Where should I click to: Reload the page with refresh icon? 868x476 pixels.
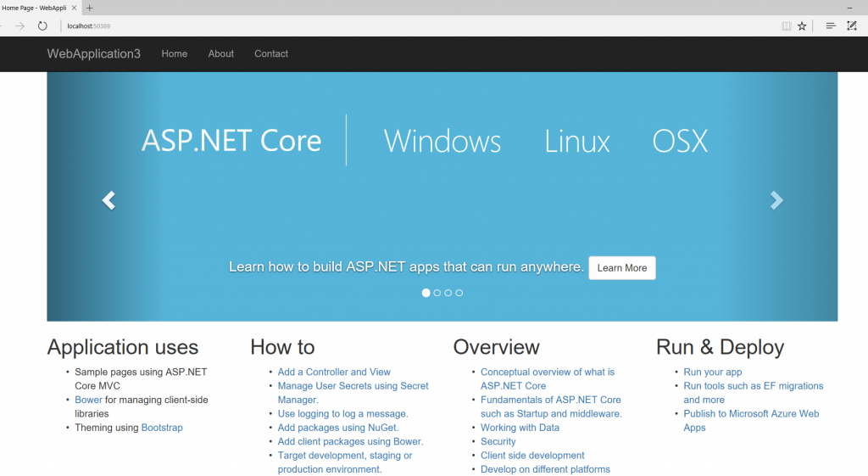[42, 26]
